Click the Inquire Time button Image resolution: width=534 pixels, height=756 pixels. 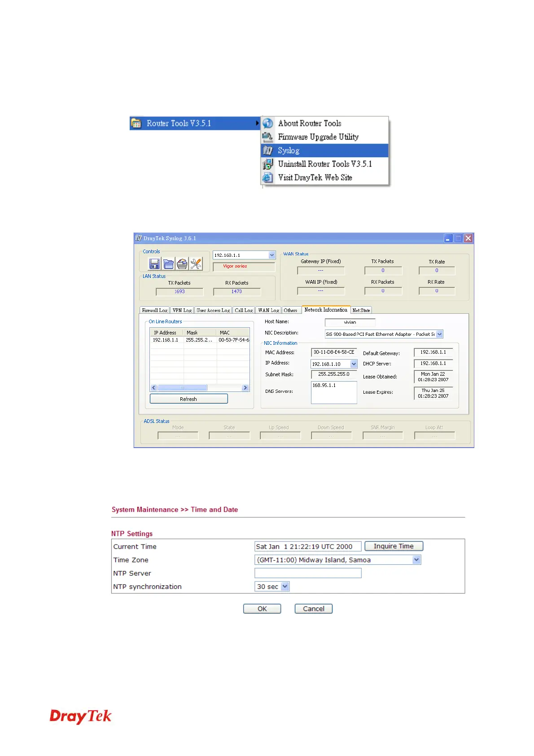394,546
